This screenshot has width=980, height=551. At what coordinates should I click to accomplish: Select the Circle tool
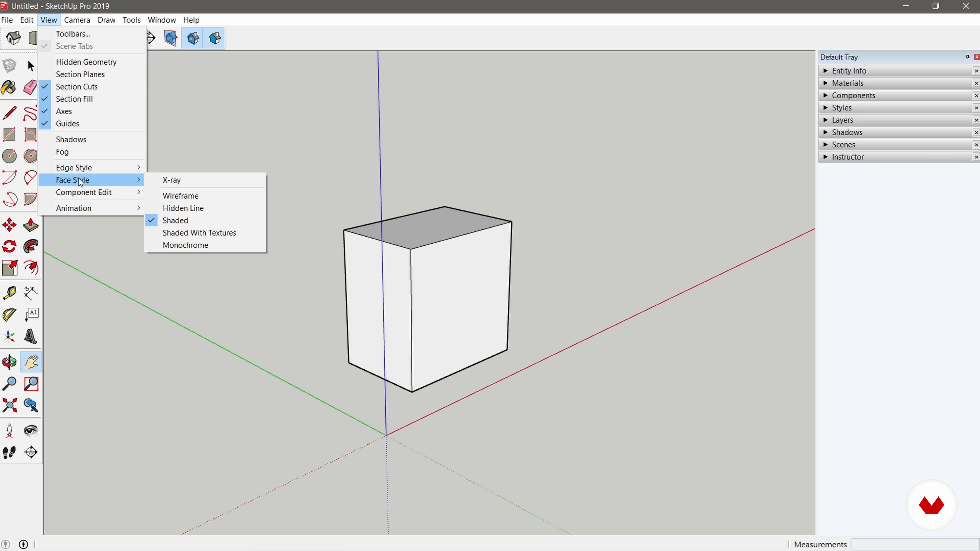coord(9,156)
